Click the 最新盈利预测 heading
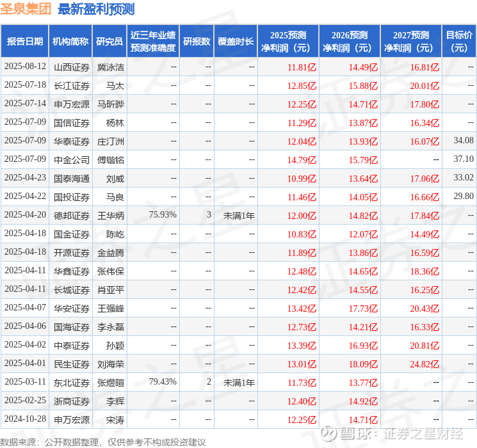477x448 pixels. (x=96, y=9)
